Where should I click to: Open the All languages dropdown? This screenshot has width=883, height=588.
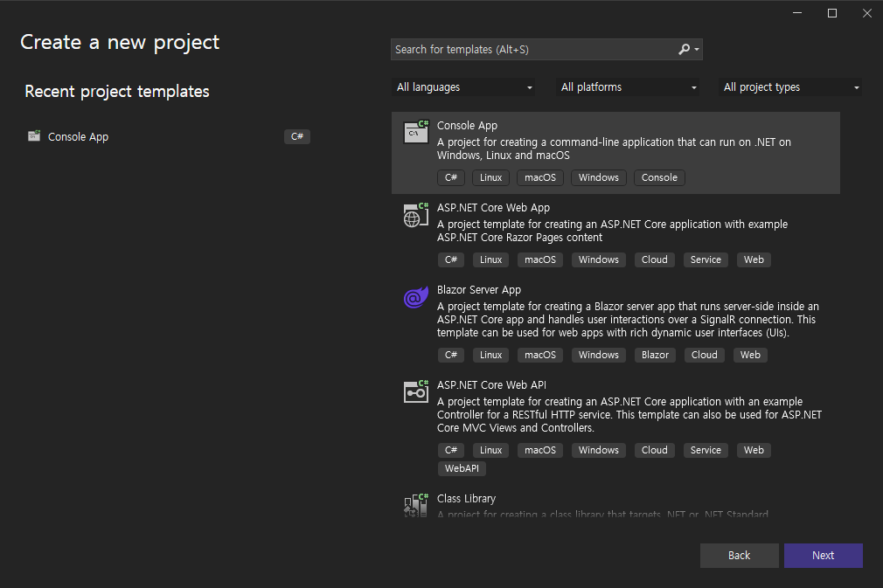(x=463, y=87)
